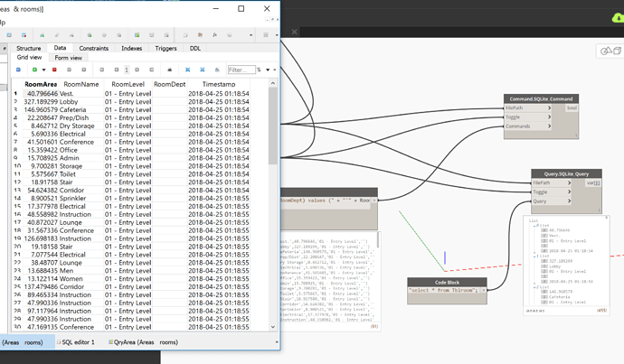Viewport: 624px width, 364px height.
Task: Insert a new row with green plus icon
Action: (34, 70)
